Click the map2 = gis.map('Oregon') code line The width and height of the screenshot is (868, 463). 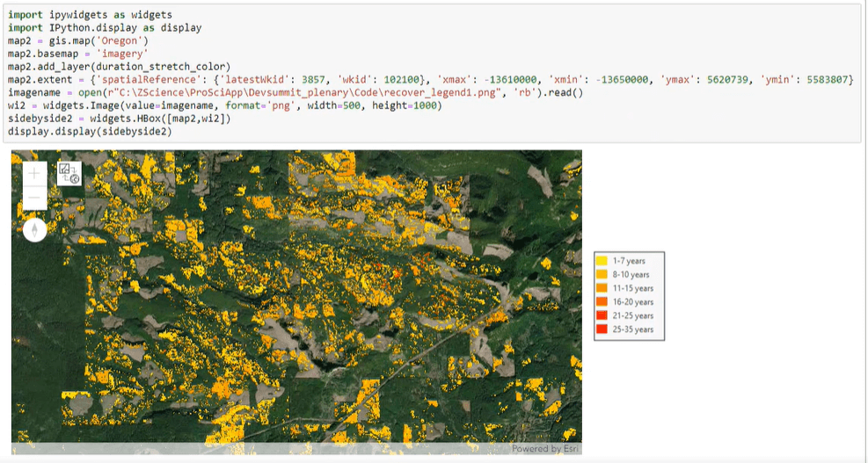tap(78, 41)
